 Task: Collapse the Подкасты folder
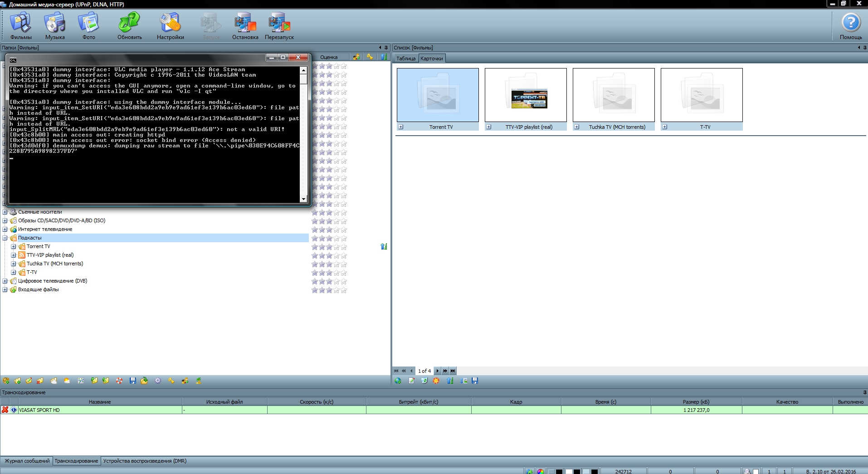click(5, 238)
